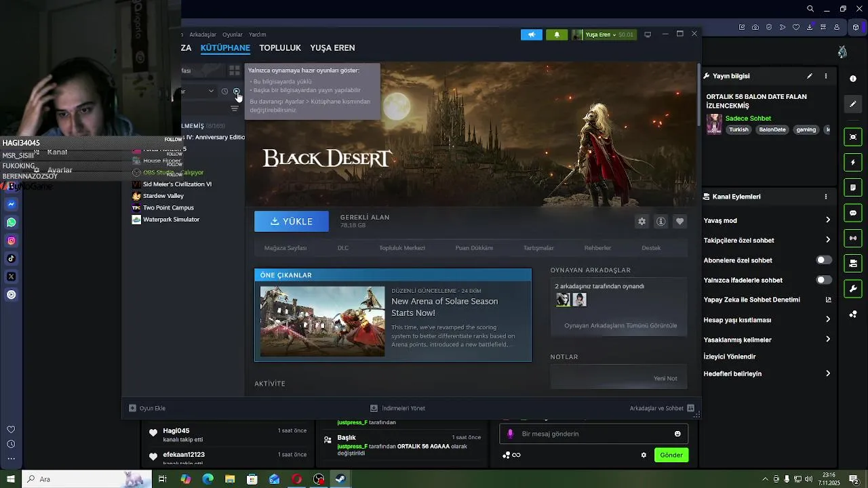Click New Arena of Solare news thumbnail
Viewport: 868px width, 488px height.
tap(322, 321)
